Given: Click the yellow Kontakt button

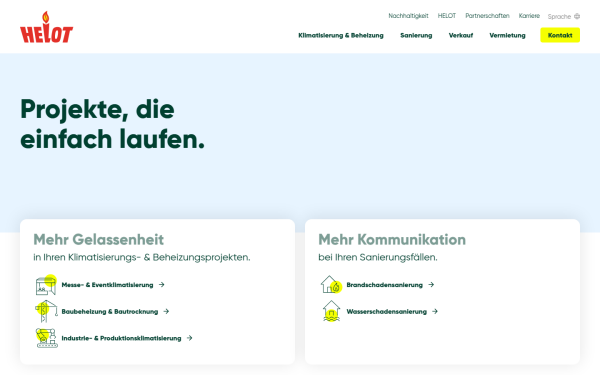Looking at the screenshot, I should (560, 35).
